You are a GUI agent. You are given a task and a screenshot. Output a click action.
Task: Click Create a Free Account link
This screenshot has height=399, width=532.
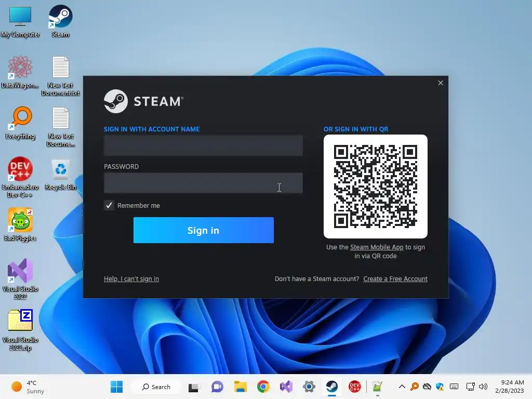pyautogui.click(x=395, y=279)
